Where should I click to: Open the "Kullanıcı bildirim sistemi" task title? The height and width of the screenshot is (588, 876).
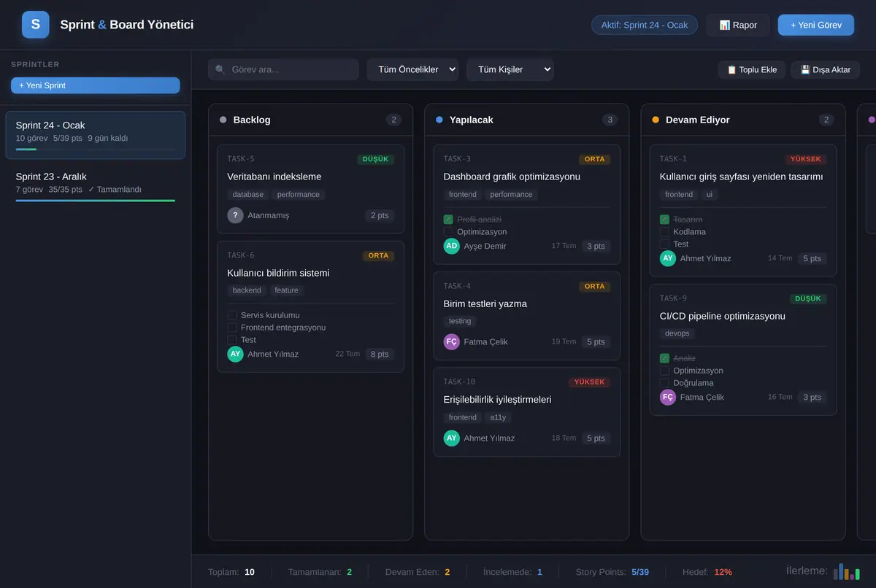[x=278, y=273]
